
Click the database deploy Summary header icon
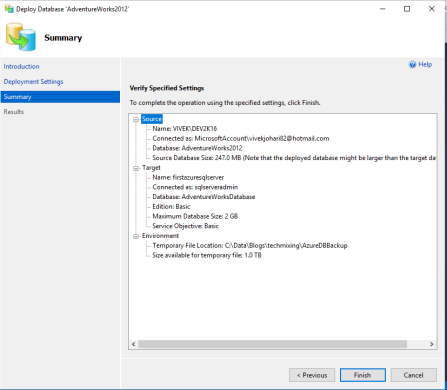21,37
